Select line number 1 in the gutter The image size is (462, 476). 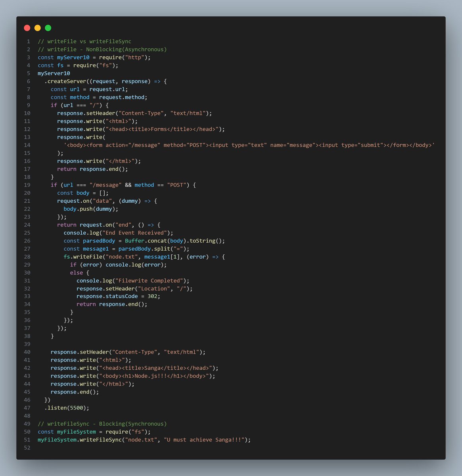28,41
